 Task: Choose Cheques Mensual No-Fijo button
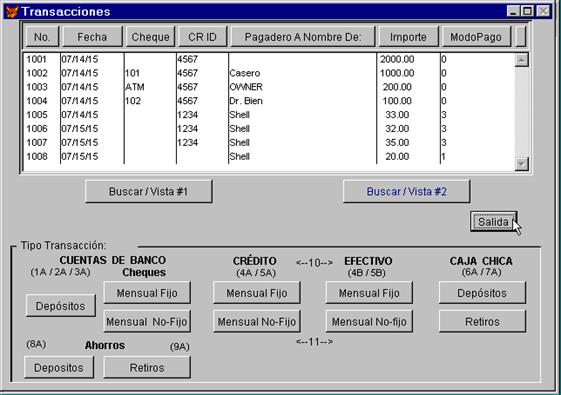[147, 322]
